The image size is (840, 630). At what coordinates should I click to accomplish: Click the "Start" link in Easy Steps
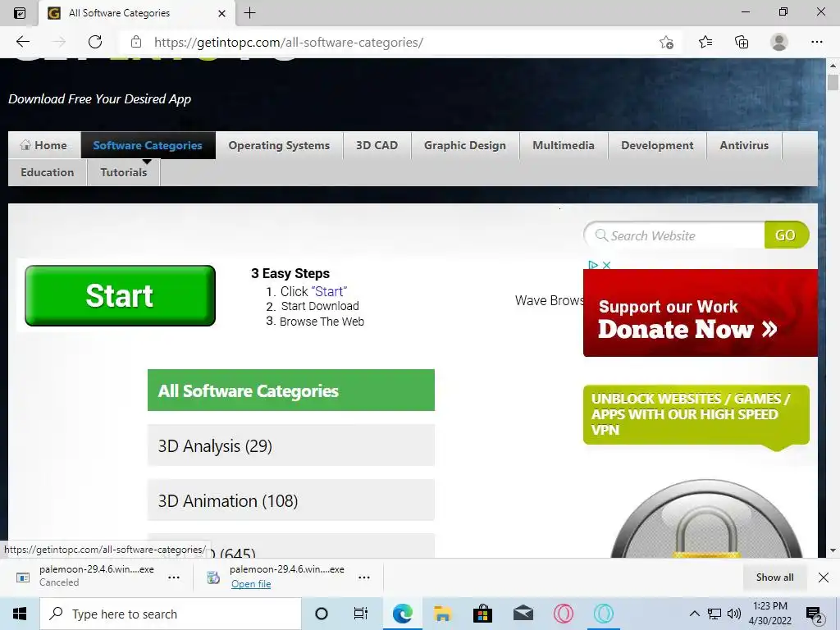[x=329, y=291]
